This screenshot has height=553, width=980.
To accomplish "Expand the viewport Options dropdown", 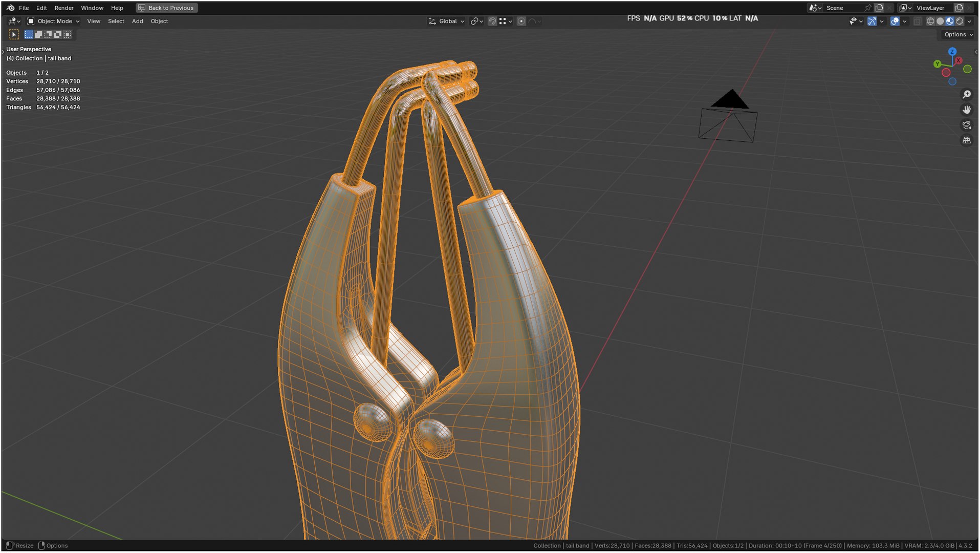I will [x=959, y=34].
